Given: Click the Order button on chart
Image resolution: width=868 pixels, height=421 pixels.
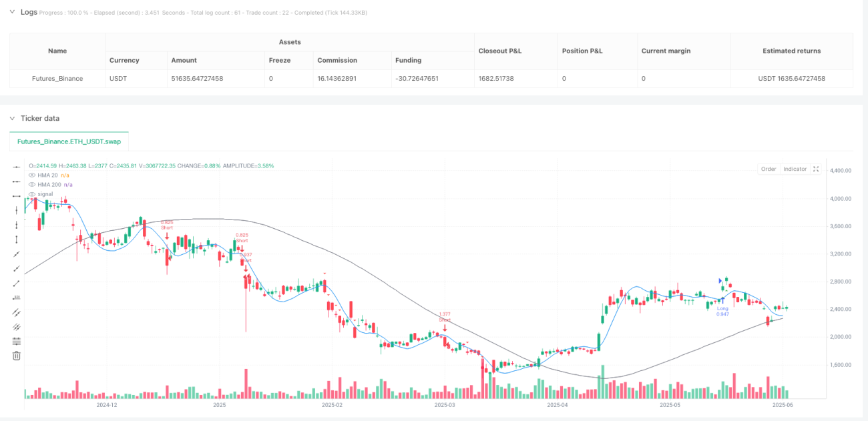Looking at the screenshot, I should (x=769, y=169).
